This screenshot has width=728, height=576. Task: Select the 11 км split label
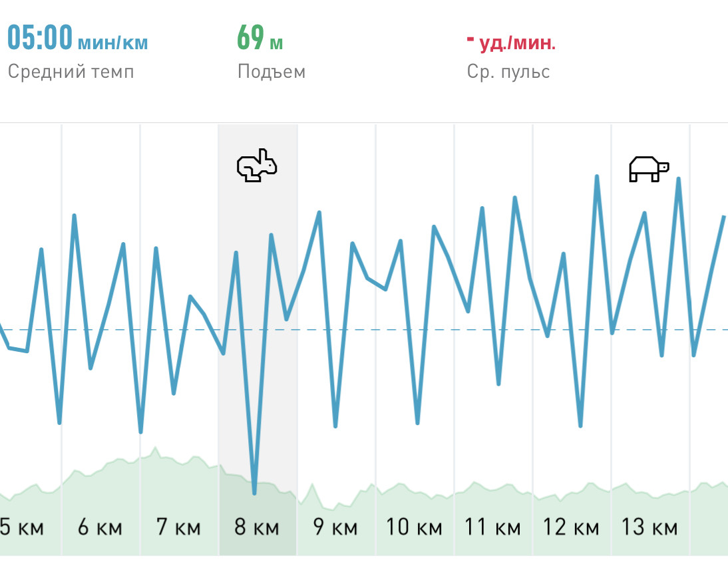coord(492,527)
